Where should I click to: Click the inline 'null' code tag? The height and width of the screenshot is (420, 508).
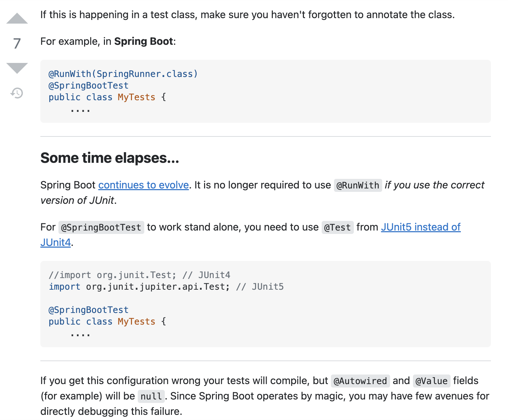pyautogui.click(x=151, y=396)
